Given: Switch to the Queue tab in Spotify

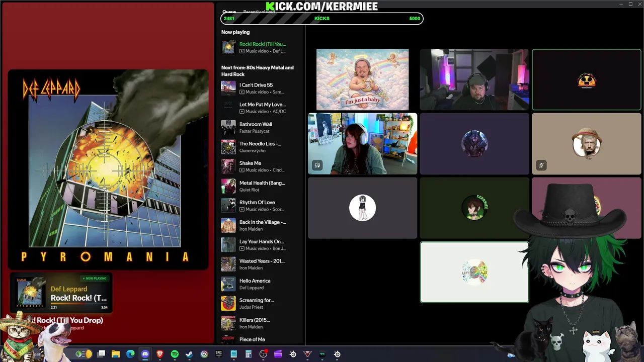Looking at the screenshot, I should click(x=229, y=12).
